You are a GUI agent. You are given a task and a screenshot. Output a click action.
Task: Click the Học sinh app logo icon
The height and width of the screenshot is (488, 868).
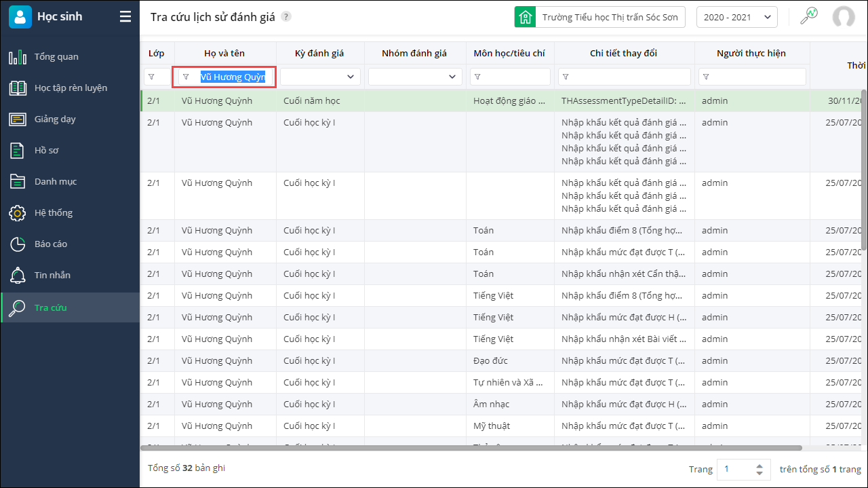20,17
